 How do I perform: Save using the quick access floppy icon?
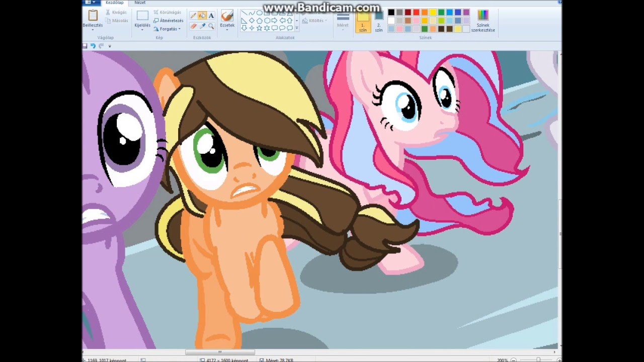pyautogui.click(x=85, y=46)
